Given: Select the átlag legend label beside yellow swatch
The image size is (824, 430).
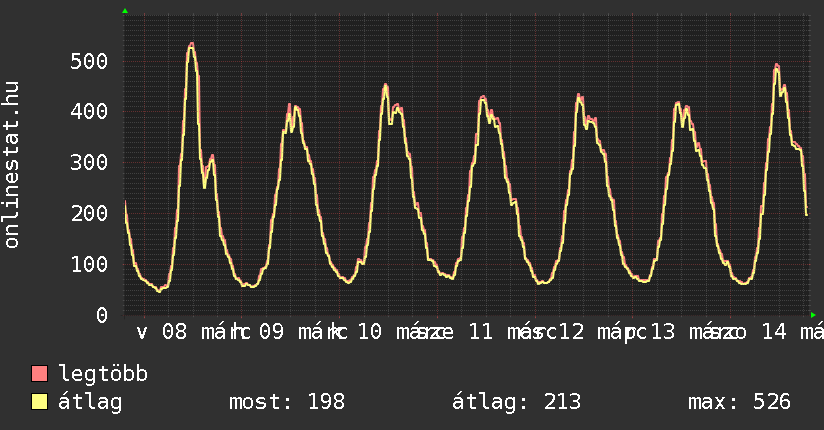Looking at the screenshot, I should [x=90, y=402].
